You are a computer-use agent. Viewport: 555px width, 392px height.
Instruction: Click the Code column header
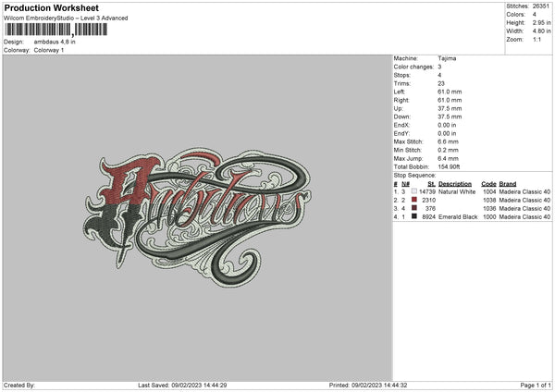tap(488, 183)
